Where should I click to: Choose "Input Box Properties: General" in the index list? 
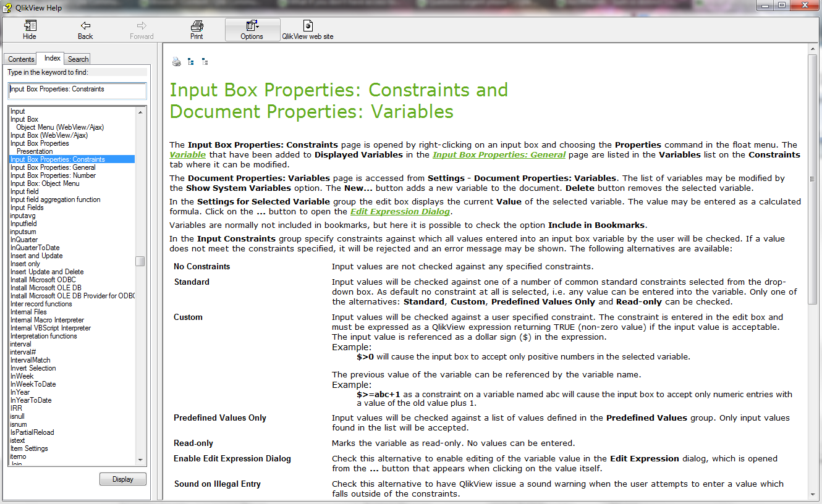pyautogui.click(x=53, y=167)
